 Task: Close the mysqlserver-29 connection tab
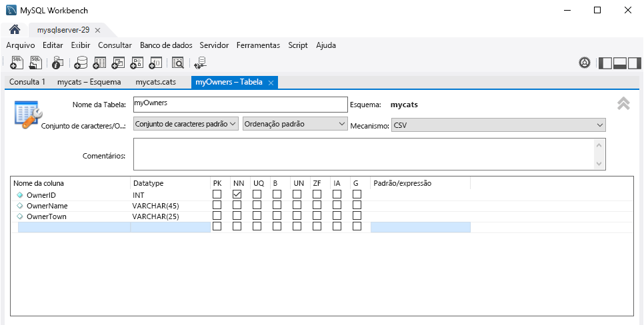[x=97, y=30]
